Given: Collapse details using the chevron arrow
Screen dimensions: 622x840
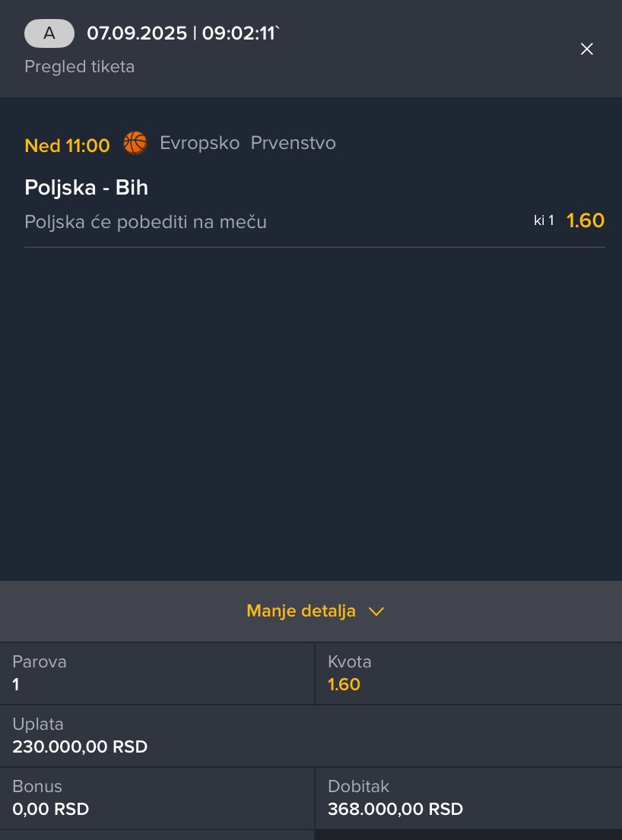Looking at the screenshot, I should [376, 611].
